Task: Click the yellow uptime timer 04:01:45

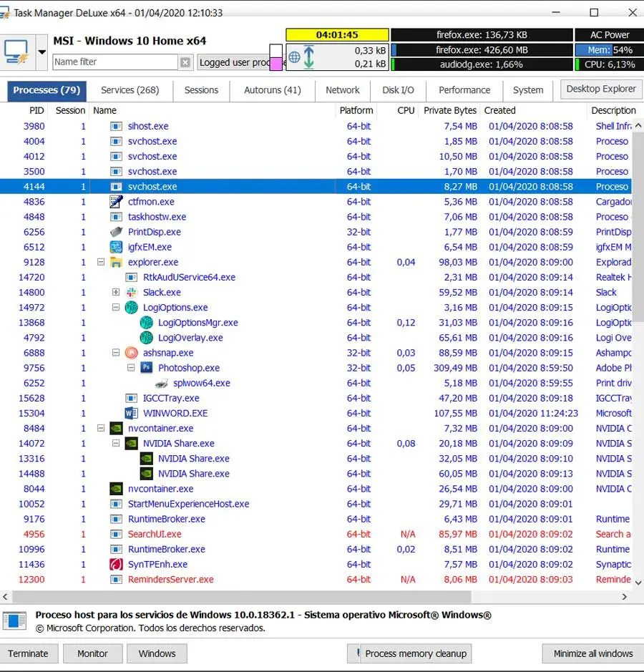Action: (337, 35)
